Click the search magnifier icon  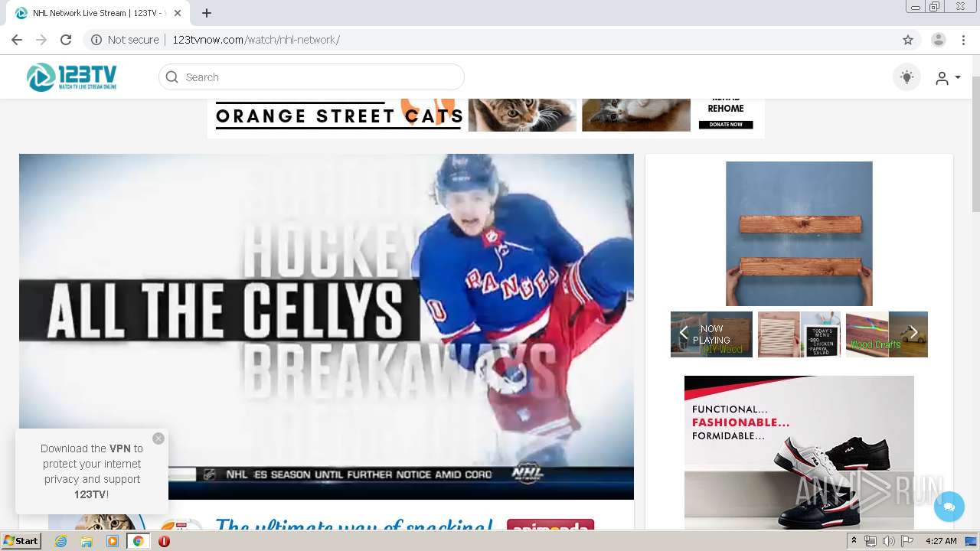tap(171, 77)
